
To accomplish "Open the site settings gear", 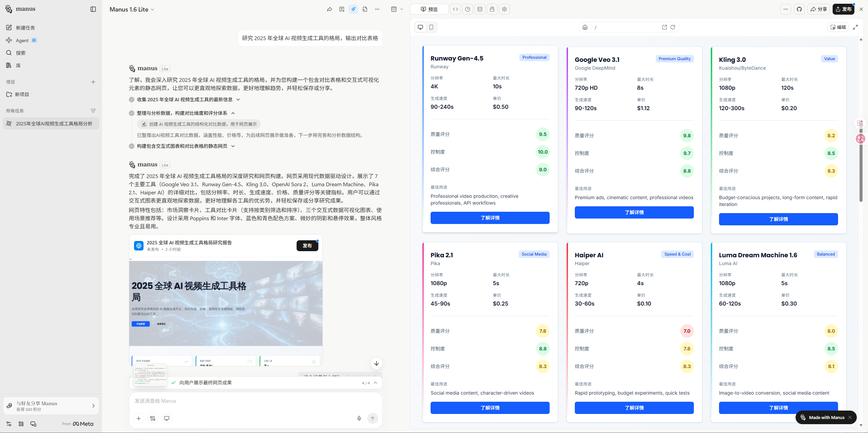I will 504,9.
